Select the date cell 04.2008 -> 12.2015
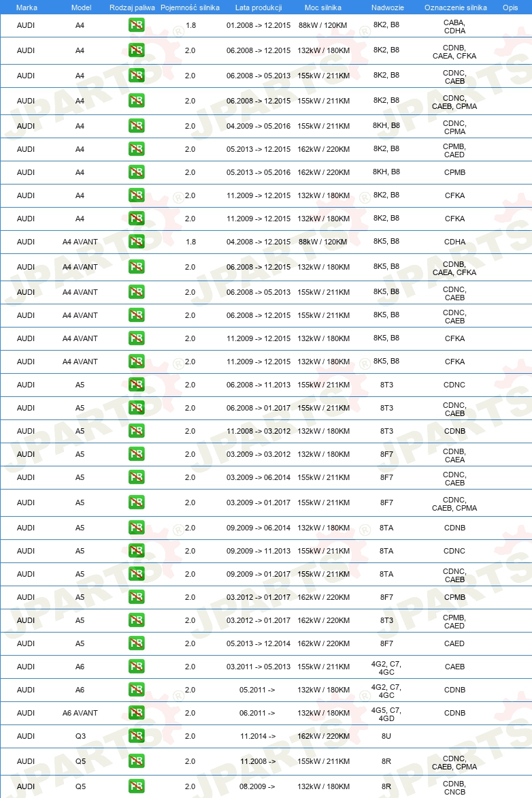 [259, 242]
